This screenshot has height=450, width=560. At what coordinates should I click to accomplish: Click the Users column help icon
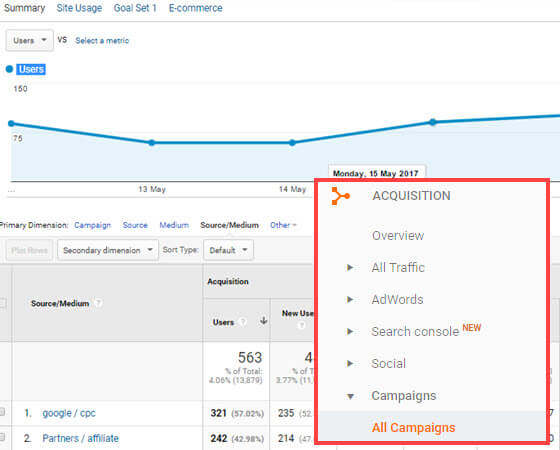(x=242, y=322)
